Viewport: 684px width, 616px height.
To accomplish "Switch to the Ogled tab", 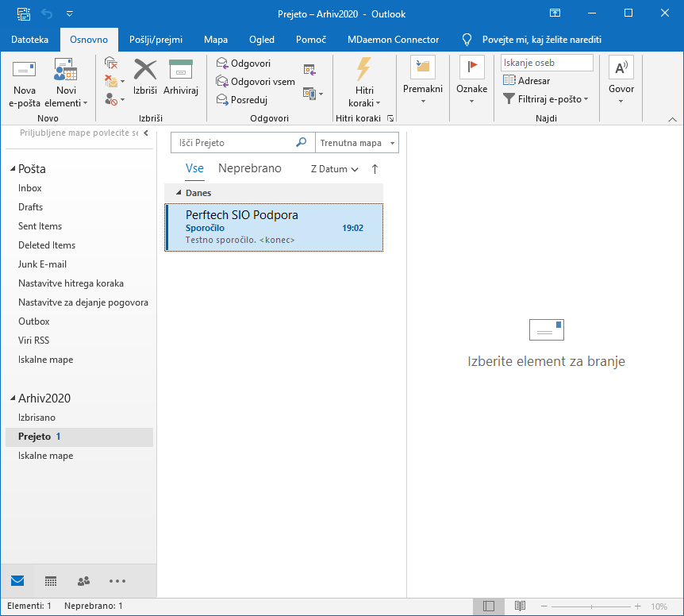I will tap(262, 40).
